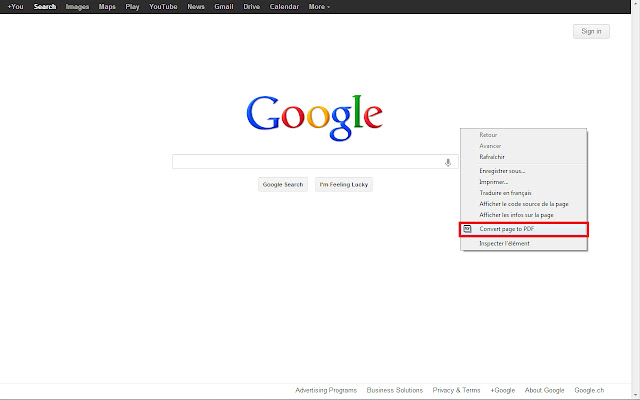
Task: Open Calendar from the top bar
Action: tap(284, 7)
